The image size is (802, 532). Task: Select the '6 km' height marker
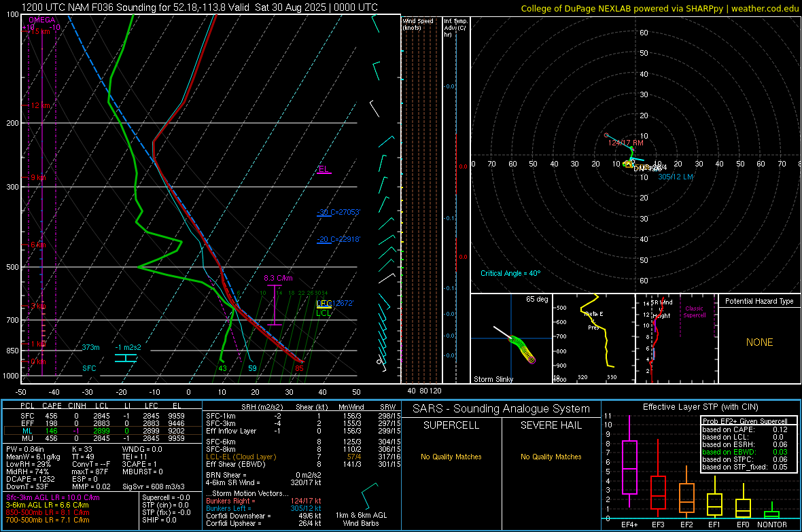pyautogui.click(x=38, y=245)
